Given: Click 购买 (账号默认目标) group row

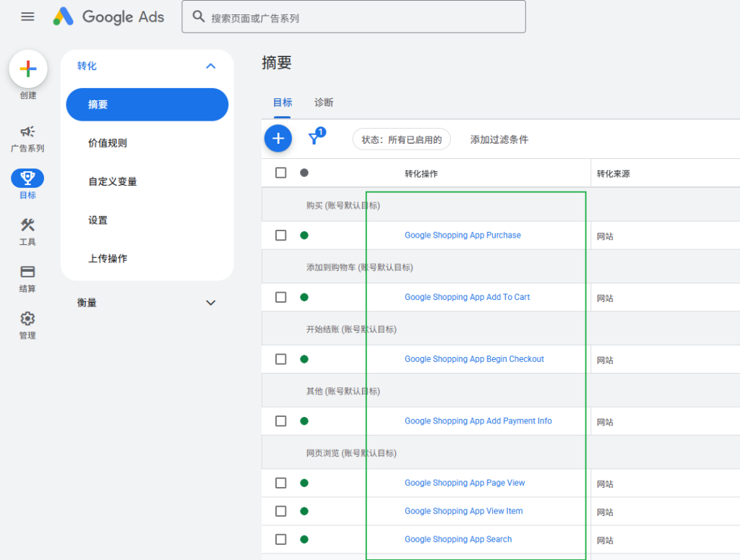Looking at the screenshot, I should coord(501,205).
